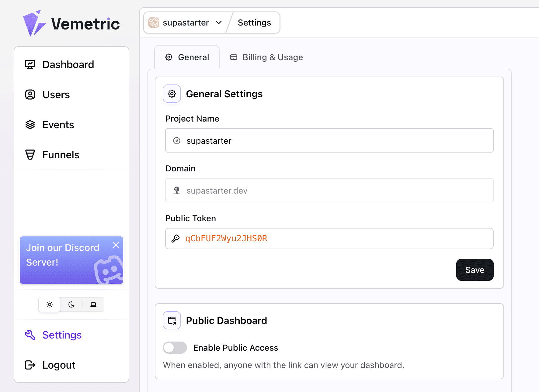Click the key icon in Public Token
This screenshot has height=392, width=539.
[176, 239]
